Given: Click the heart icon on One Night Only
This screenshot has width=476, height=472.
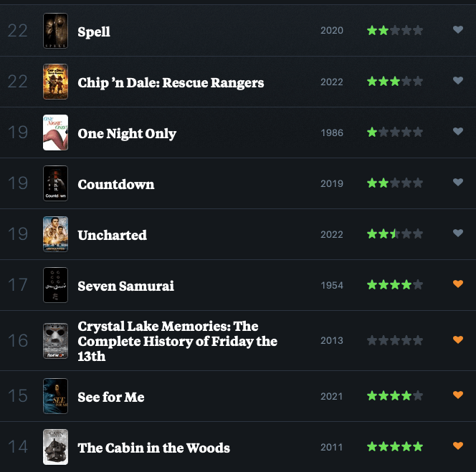Looking at the screenshot, I should click(x=458, y=132).
